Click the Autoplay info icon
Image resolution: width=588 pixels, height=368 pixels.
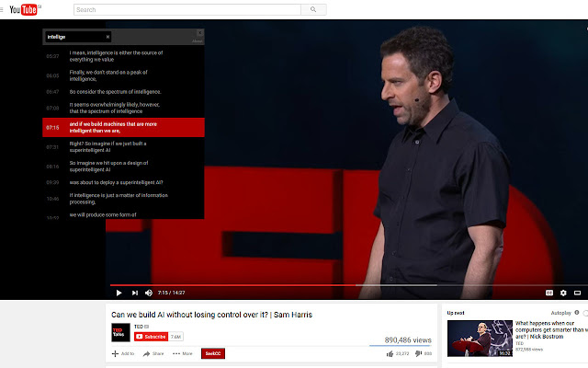pyautogui.click(x=577, y=313)
